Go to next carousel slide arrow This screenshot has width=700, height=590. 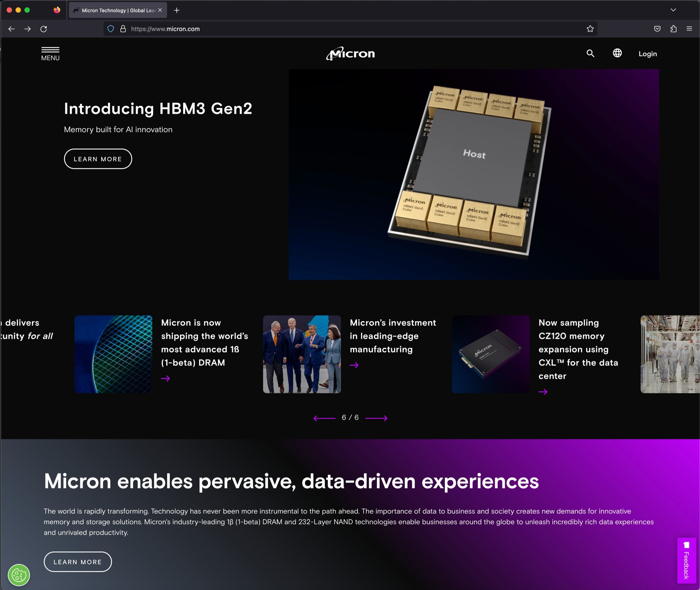pos(376,418)
